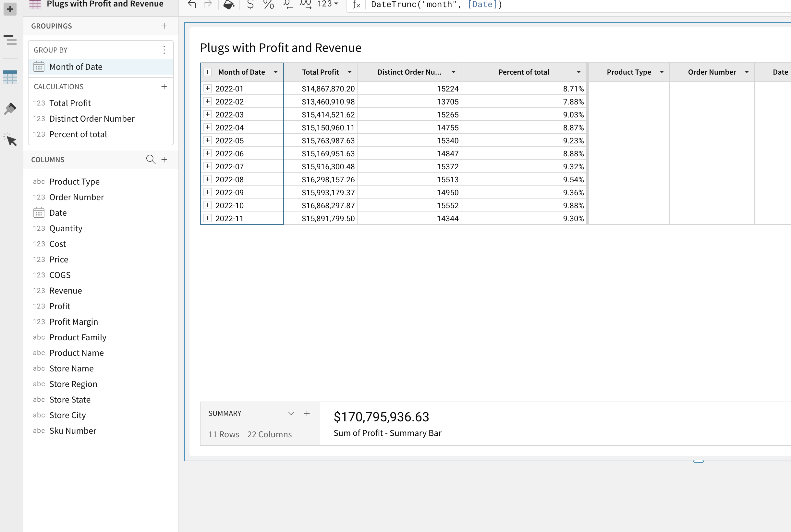Open the Product Type column menu
Viewport: 791px width, 532px height.
(662, 72)
